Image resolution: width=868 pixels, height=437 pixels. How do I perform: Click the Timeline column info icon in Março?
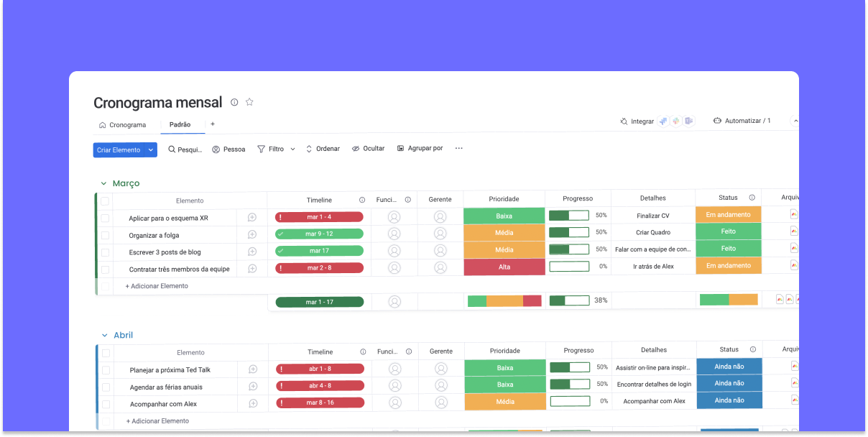362,200
